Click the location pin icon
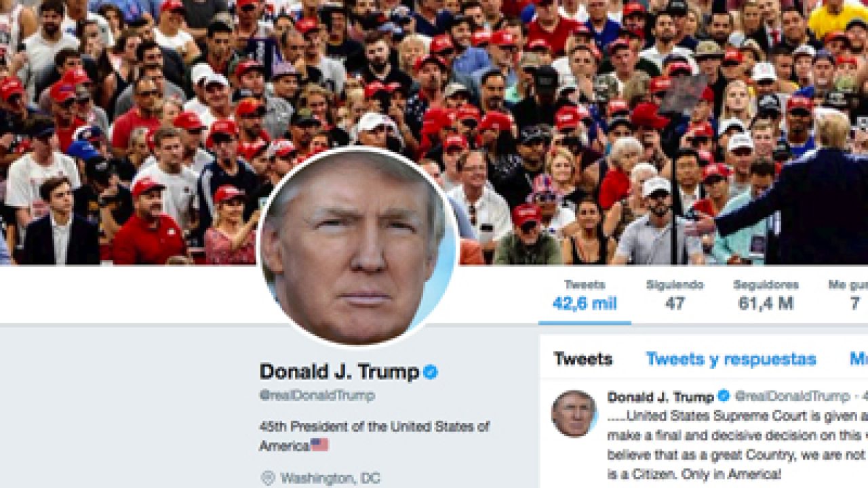This screenshot has height=488, width=868. pos(268,479)
